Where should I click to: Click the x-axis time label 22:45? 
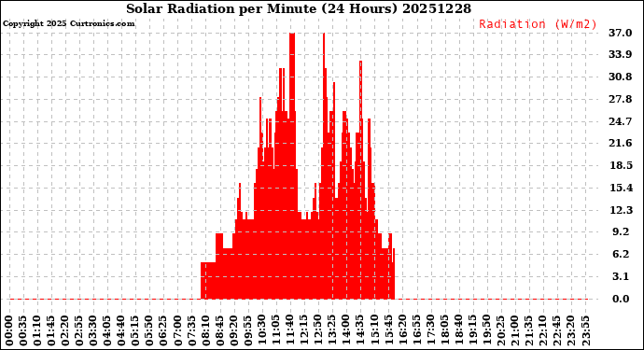click(557, 331)
